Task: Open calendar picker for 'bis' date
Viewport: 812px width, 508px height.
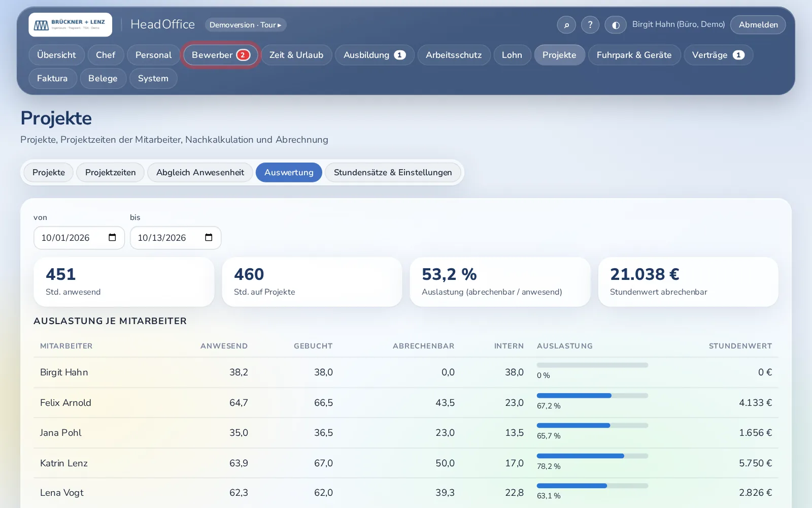Action: (x=209, y=237)
